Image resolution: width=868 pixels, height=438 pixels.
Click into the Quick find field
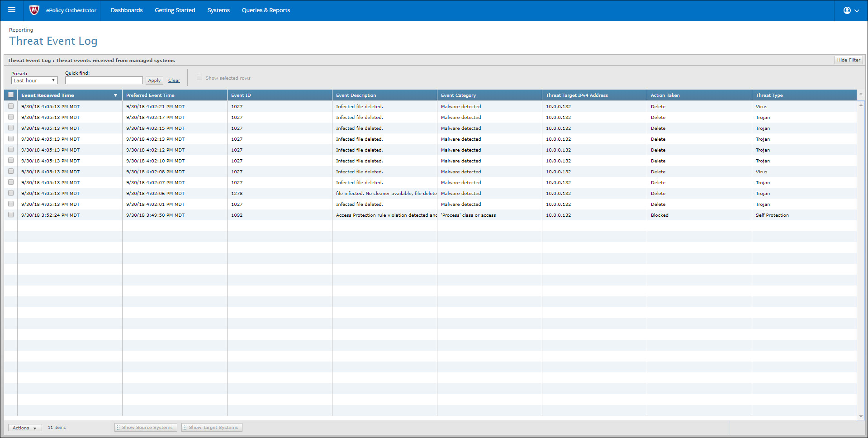[x=104, y=81]
